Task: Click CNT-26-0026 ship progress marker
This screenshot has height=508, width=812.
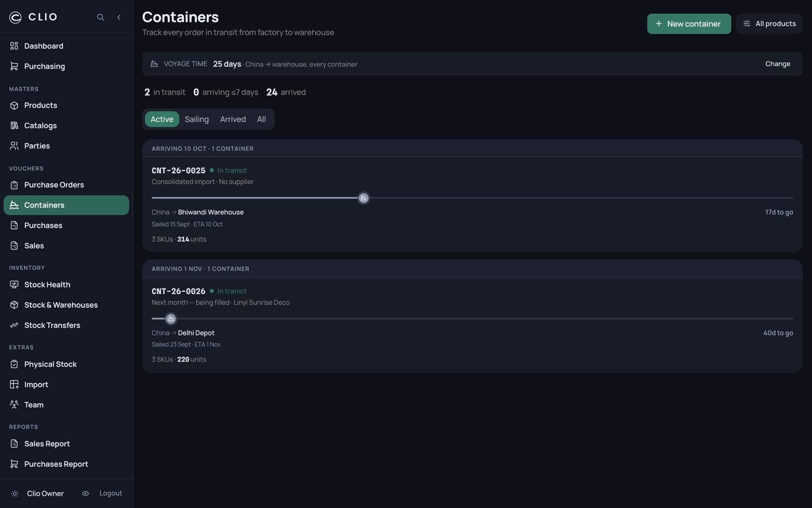Action: click(x=171, y=319)
